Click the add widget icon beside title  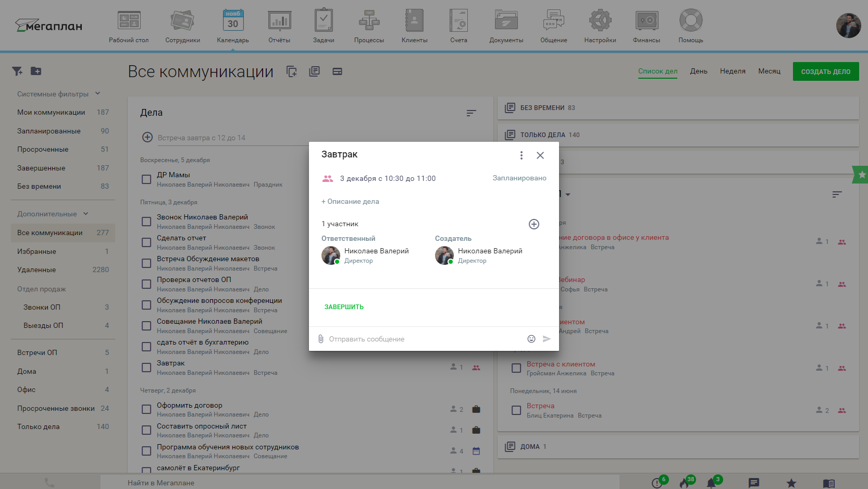[x=292, y=71]
